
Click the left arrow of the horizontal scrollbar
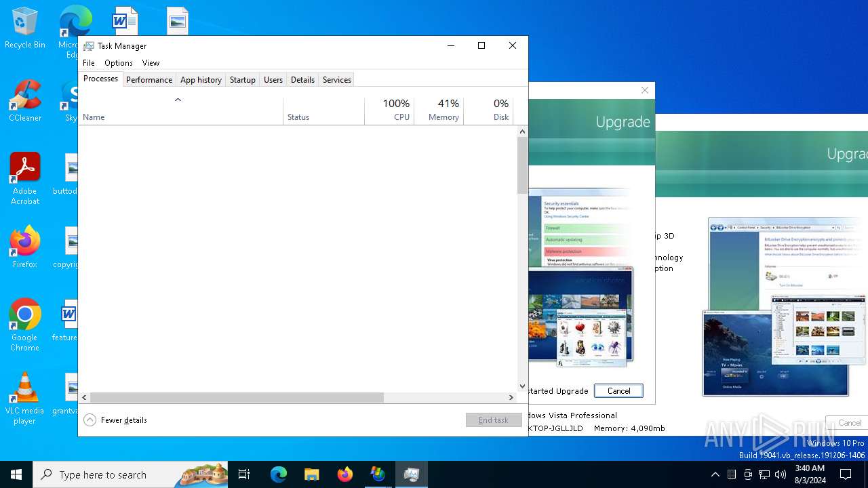point(84,398)
